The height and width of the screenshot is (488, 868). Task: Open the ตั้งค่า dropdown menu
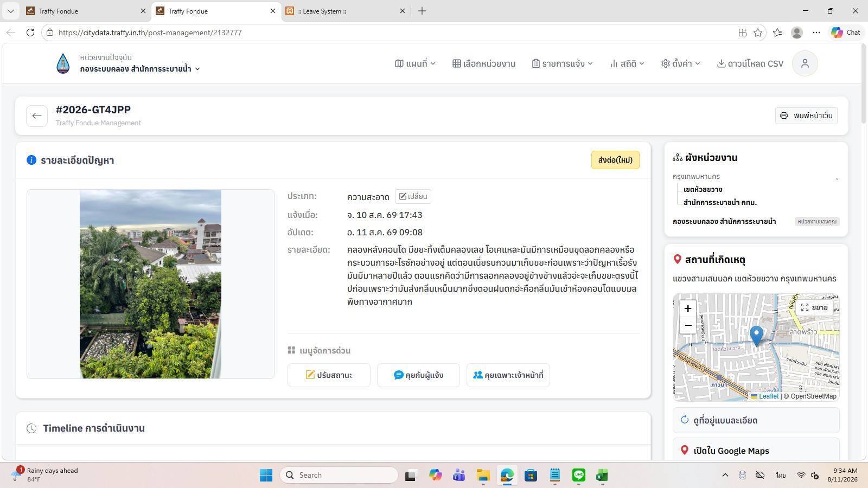(681, 63)
